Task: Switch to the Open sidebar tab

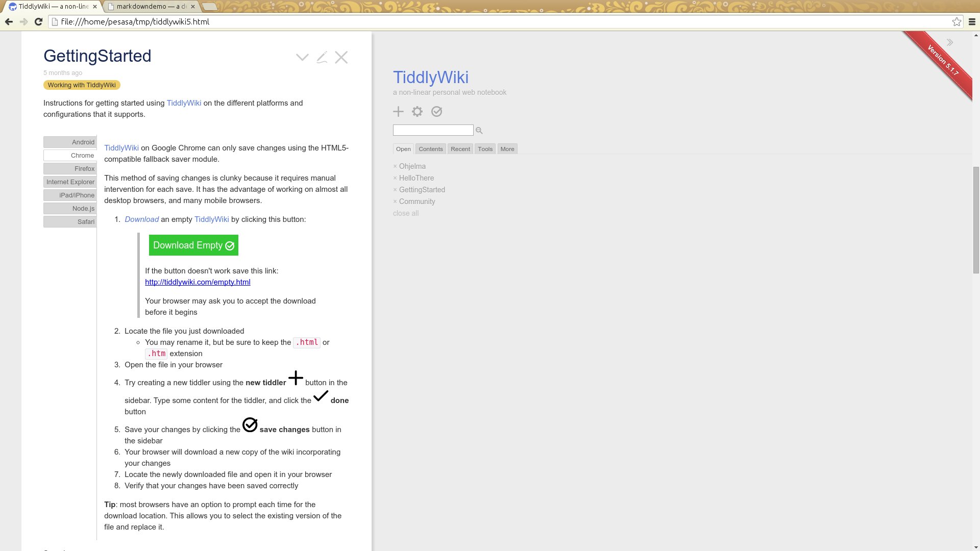Action: tap(403, 149)
